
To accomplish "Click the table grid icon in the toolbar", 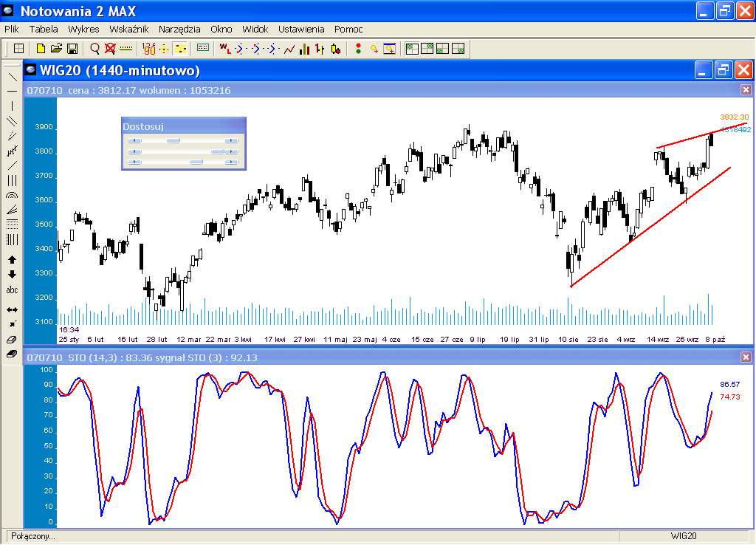I will 18,49.
